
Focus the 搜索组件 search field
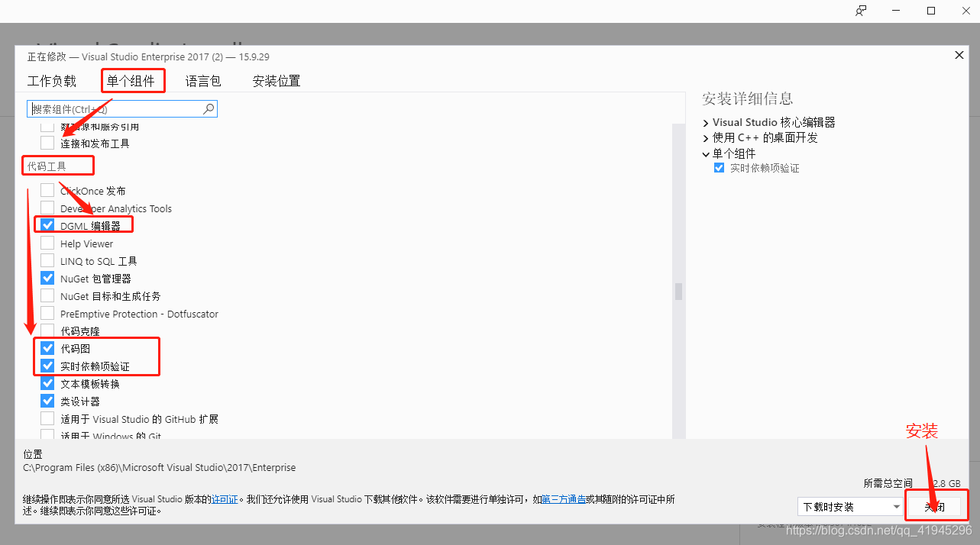(x=122, y=109)
